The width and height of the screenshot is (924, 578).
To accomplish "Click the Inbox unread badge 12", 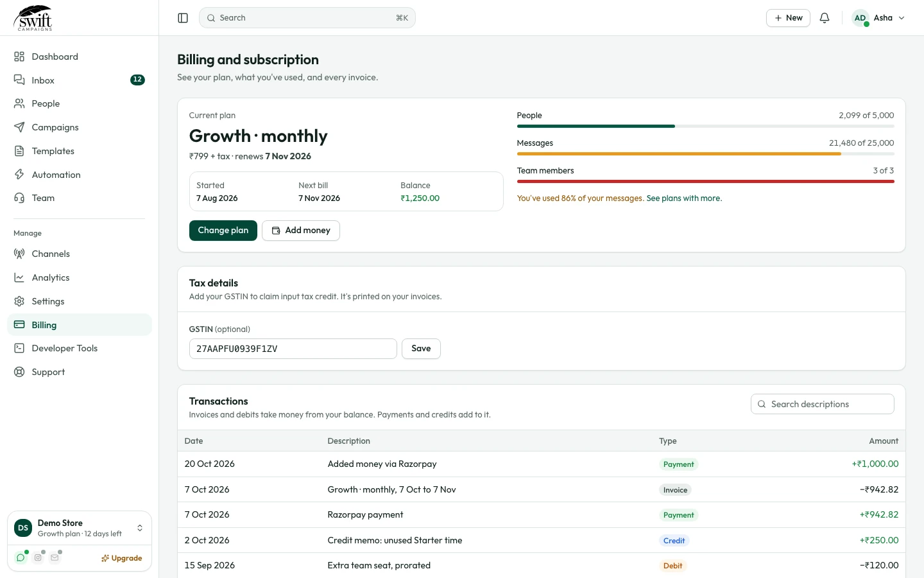I will 137,80.
